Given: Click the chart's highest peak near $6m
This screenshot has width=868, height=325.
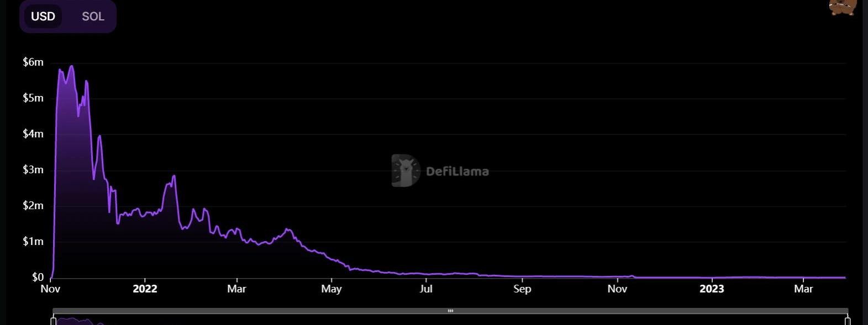Looking at the screenshot, I should pos(71,66).
